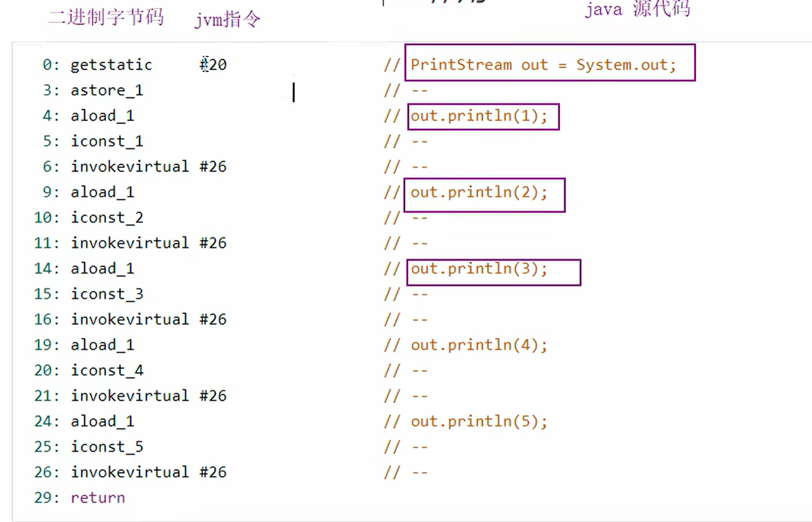
Task: Click the invokevirtual #26 at offset 6
Action: (148, 167)
